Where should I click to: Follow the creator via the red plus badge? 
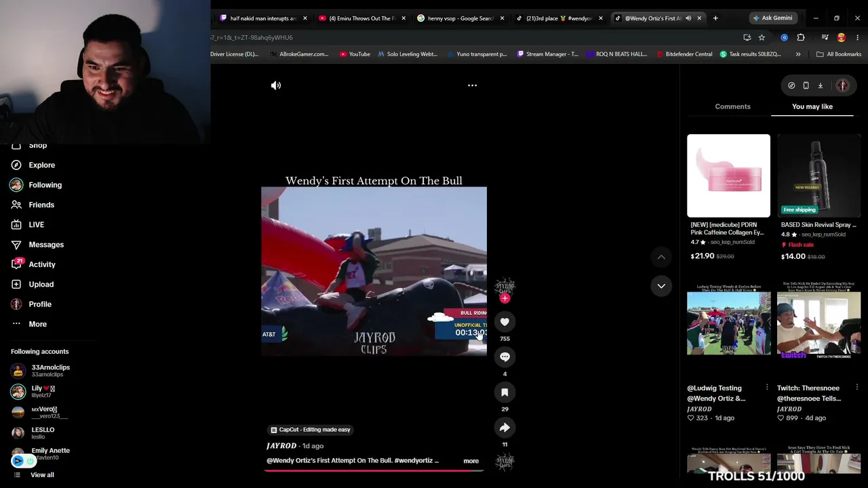point(505,298)
